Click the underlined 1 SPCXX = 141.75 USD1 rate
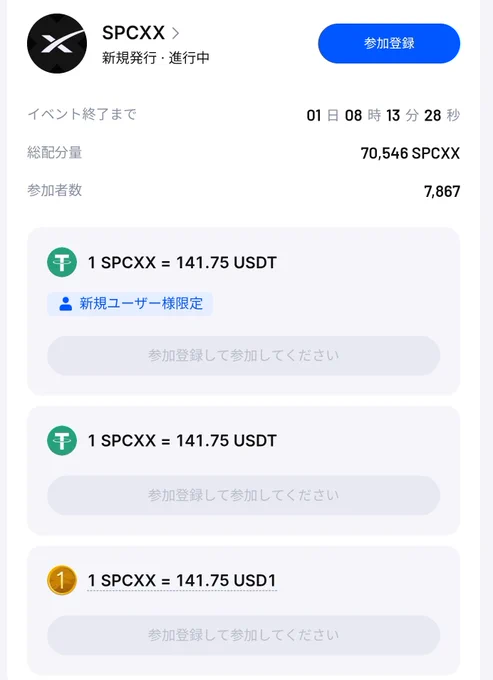Image resolution: width=493 pixels, height=680 pixels. (x=182, y=581)
